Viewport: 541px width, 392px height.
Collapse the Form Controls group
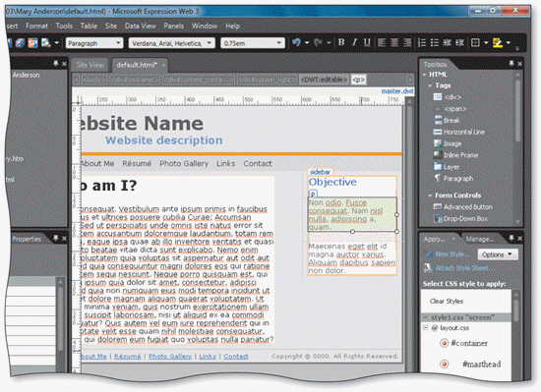pyautogui.click(x=430, y=196)
